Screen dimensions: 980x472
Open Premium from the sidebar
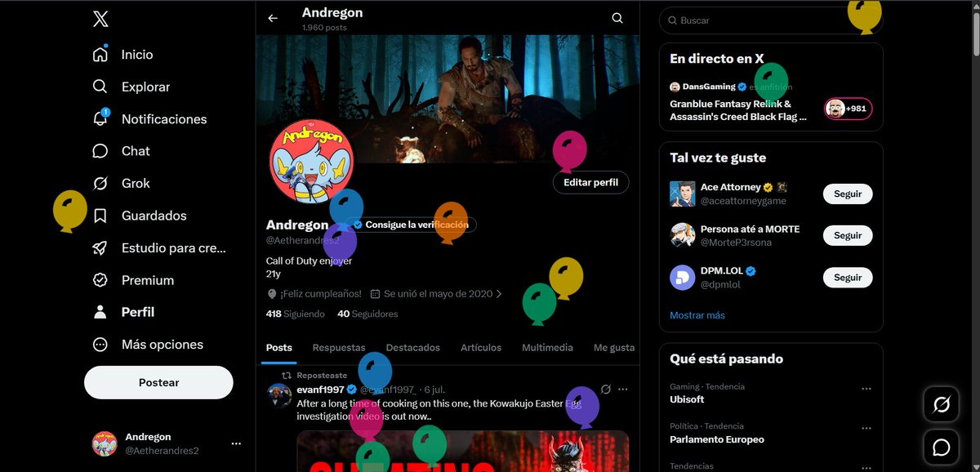pos(134,280)
